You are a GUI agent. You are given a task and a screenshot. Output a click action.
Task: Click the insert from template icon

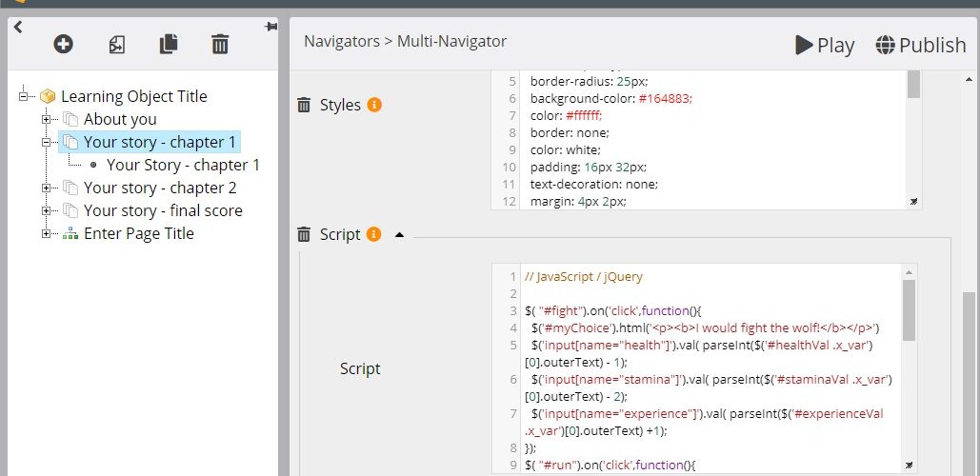[116, 44]
